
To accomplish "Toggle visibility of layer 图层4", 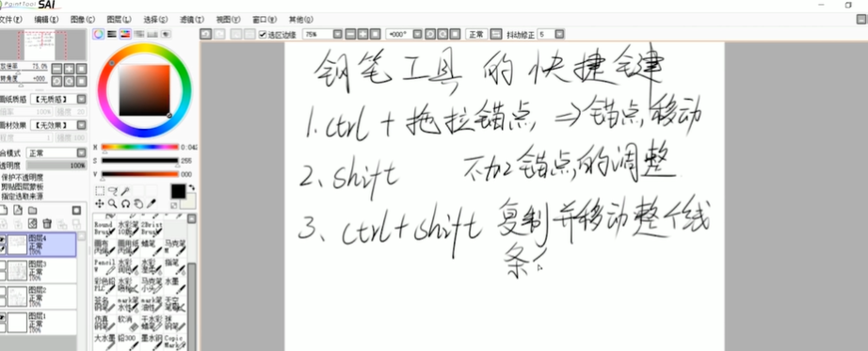I will point(2,240).
